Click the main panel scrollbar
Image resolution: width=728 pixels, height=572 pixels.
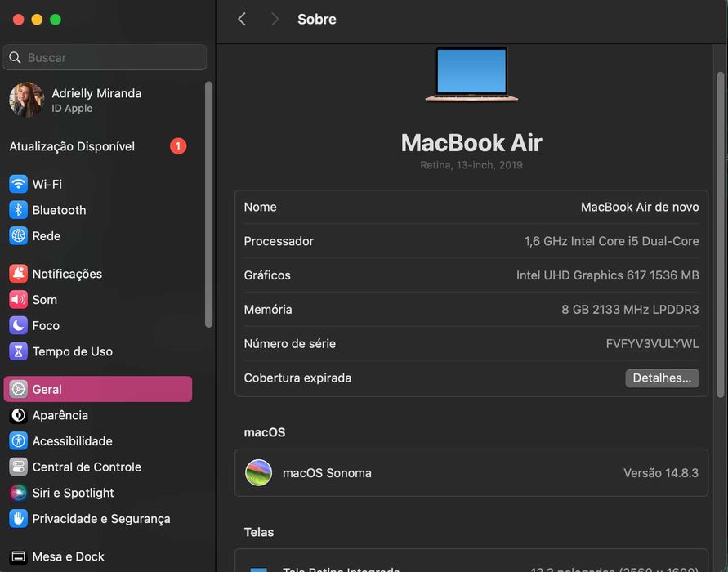[x=720, y=235]
